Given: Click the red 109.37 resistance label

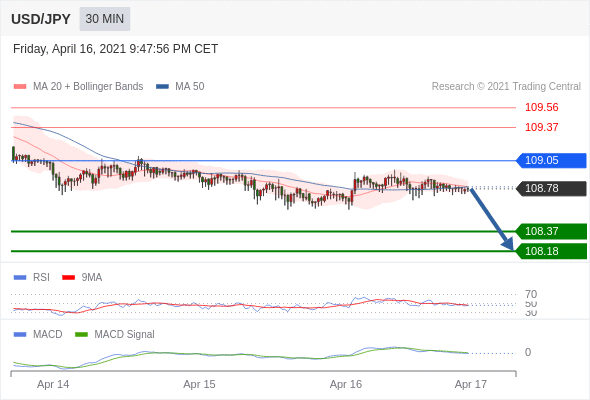Looking at the screenshot, I should (x=541, y=127).
